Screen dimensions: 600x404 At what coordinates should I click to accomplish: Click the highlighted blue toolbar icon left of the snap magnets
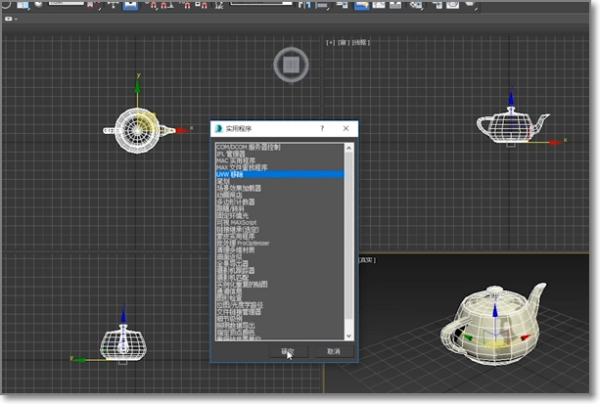[130, 5]
